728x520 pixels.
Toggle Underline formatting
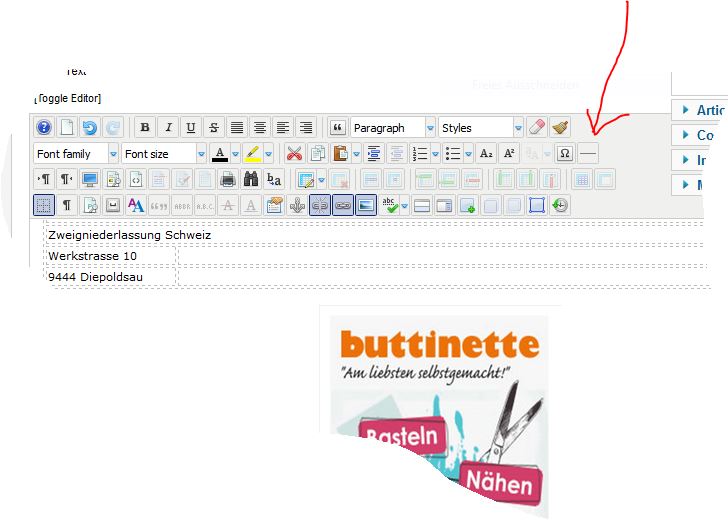[191, 127]
